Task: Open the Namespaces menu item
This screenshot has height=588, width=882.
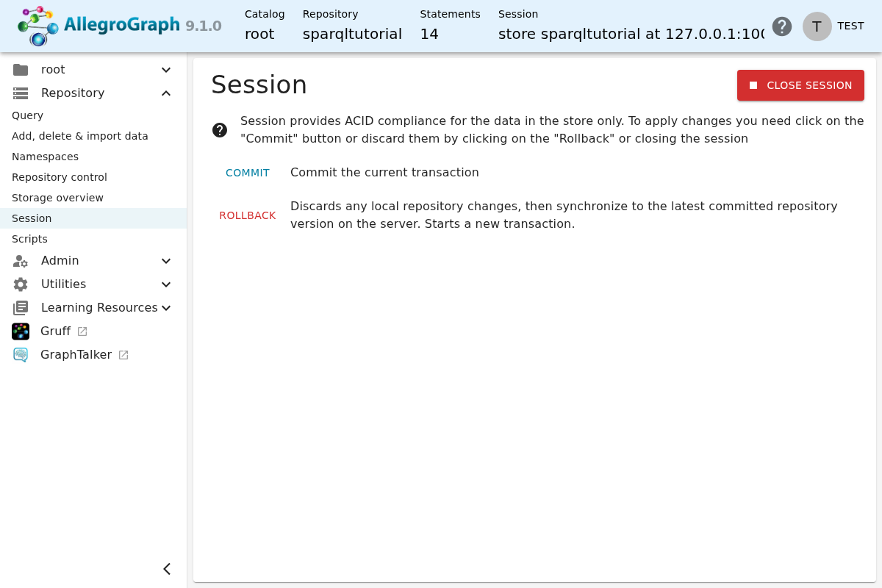Action: (93, 157)
